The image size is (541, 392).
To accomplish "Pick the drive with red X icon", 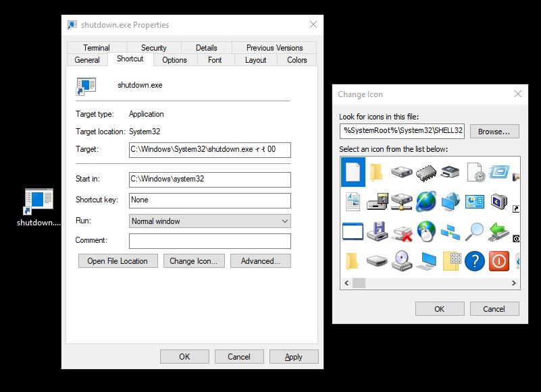I will (402, 231).
